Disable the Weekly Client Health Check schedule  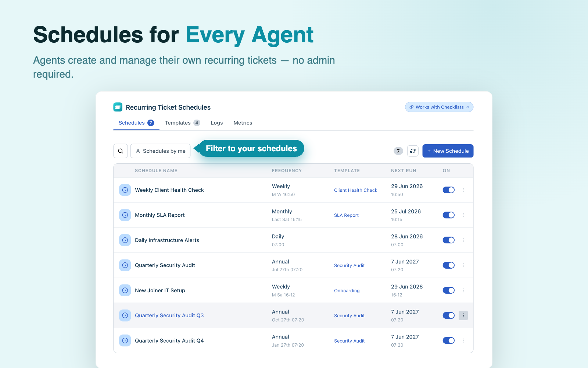(448, 190)
